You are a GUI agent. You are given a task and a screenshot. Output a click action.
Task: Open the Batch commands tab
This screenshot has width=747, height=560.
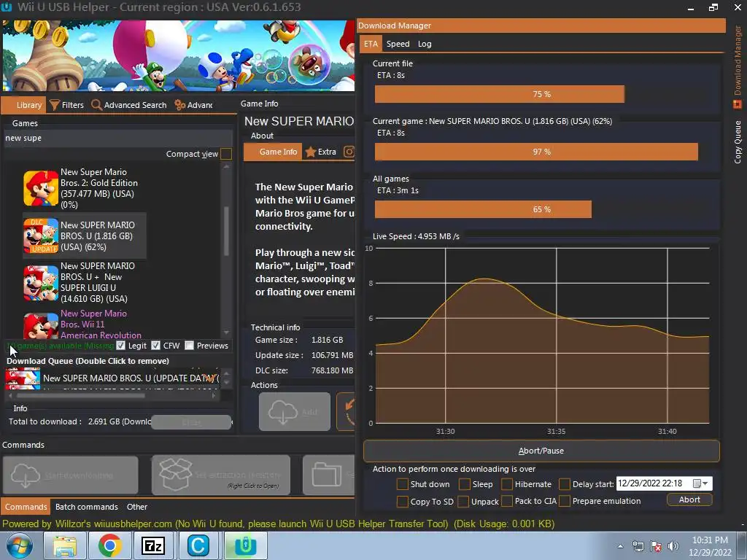[x=86, y=507]
